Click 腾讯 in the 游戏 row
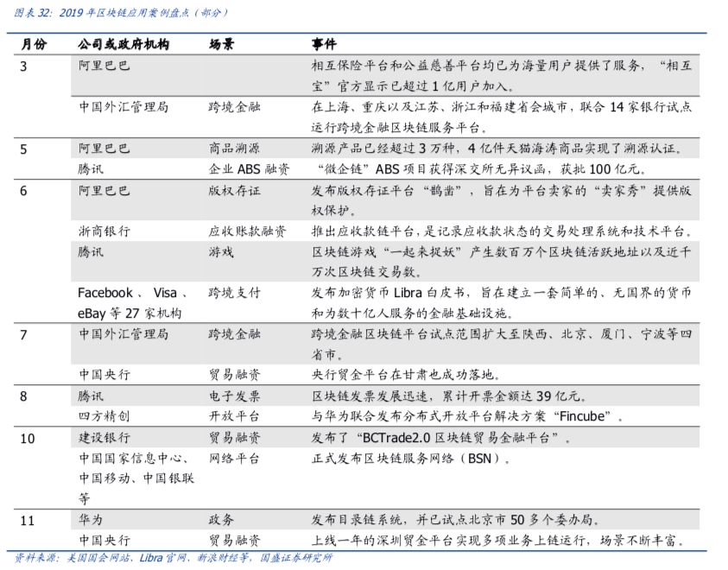 91,252
